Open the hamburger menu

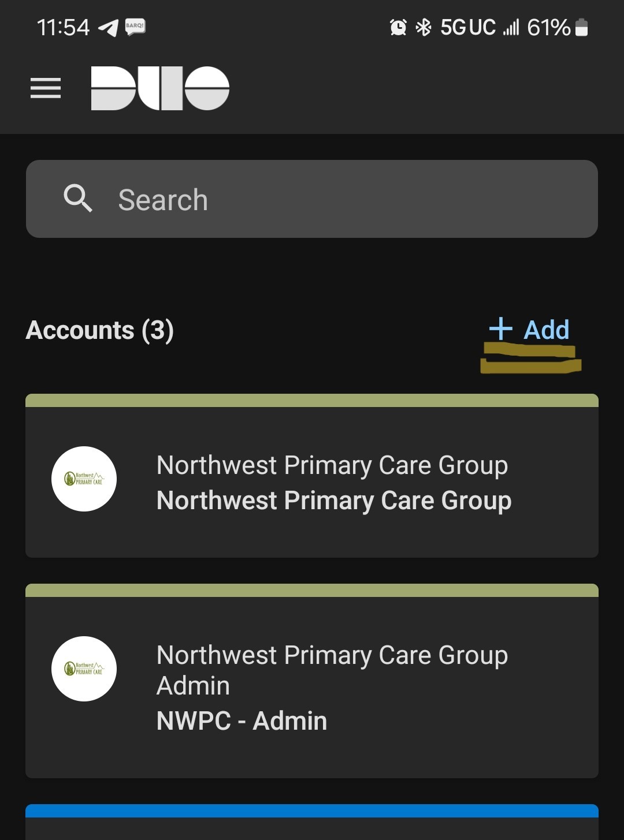(x=46, y=88)
